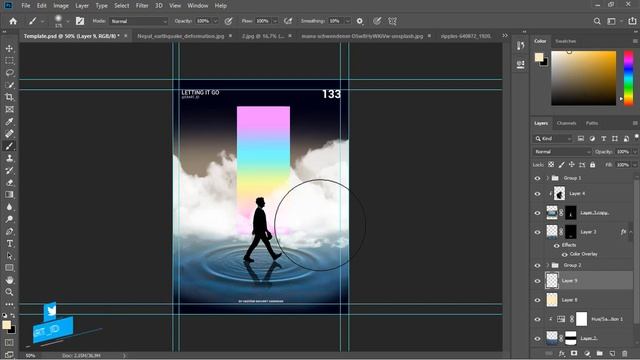Open the brush Mode dropdown

[x=139, y=21]
